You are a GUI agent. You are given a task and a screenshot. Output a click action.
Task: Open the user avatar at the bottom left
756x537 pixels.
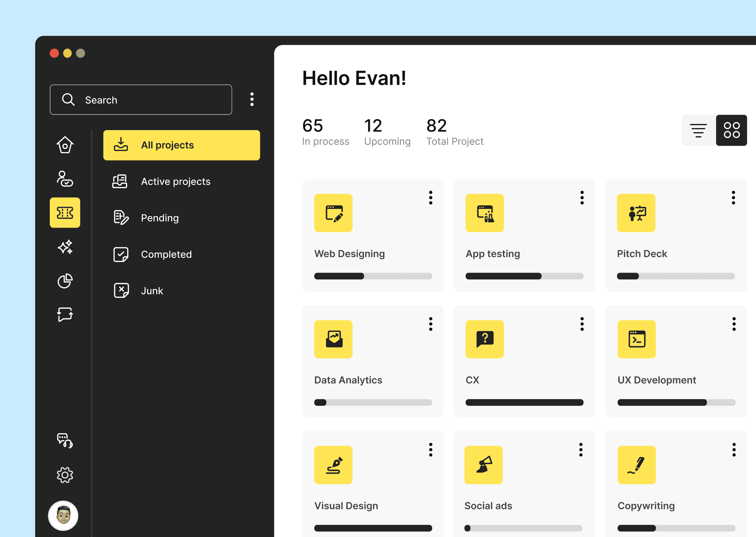(x=63, y=516)
